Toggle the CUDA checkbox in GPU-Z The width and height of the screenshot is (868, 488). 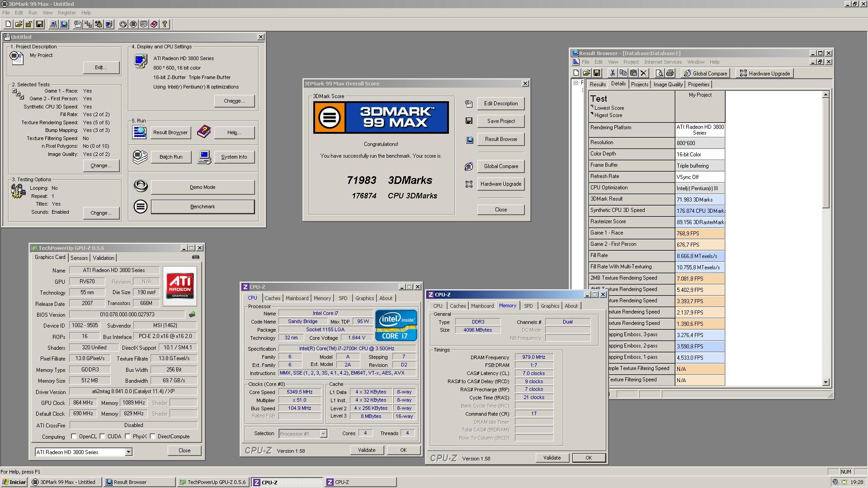click(103, 436)
